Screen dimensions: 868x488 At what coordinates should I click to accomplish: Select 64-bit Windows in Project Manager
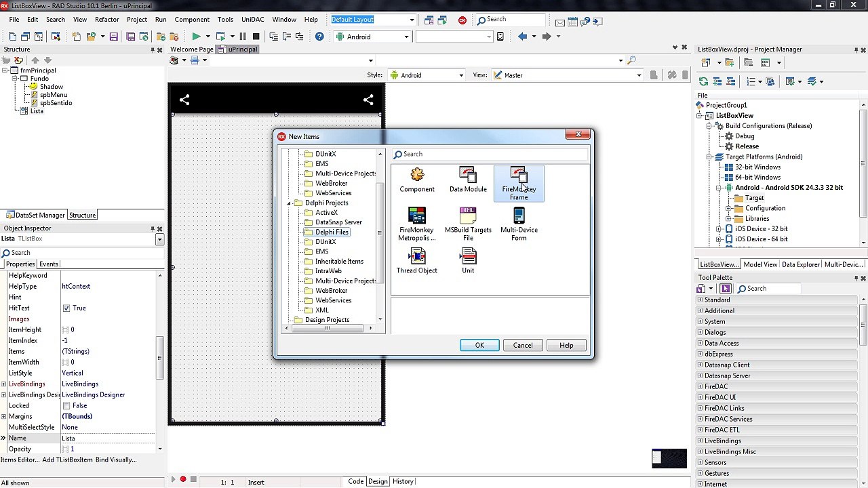tap(757, 178)
